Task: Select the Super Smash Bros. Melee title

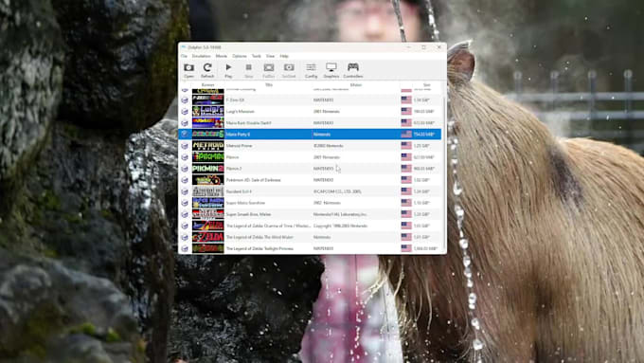Action: (x=248, y=214)
